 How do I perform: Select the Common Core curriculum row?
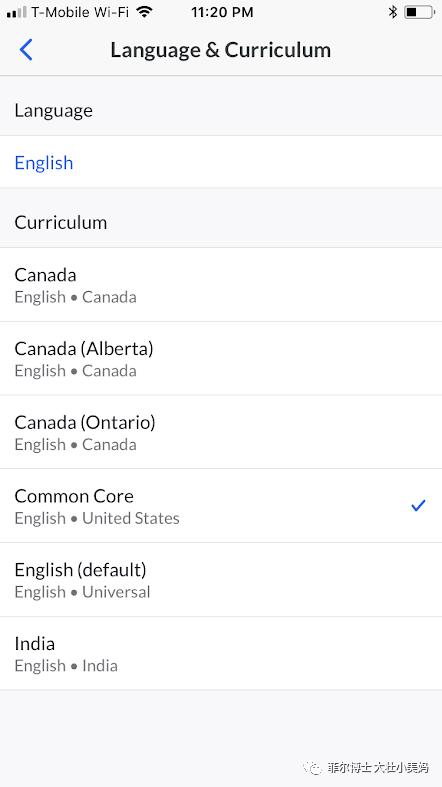(x=221, y=506)
